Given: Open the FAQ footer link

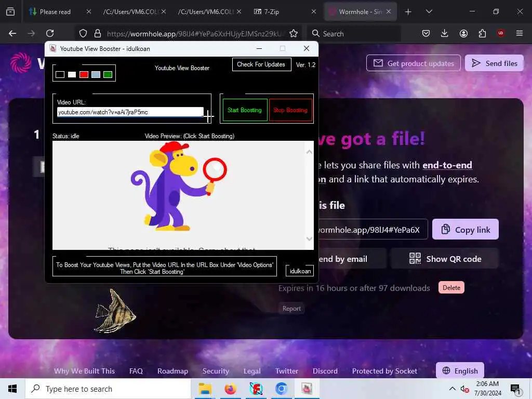Looking at the screenshot, I should point(136,371).
